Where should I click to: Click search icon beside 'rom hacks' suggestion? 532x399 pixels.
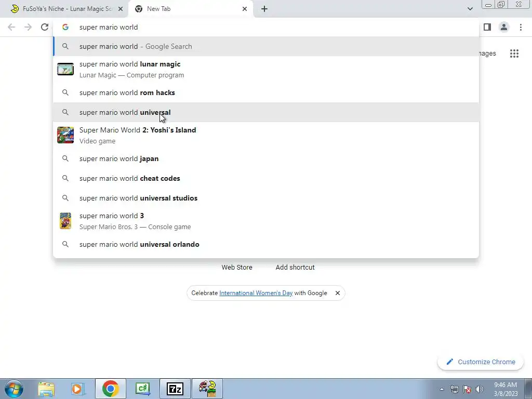click(x=65, y=92)
